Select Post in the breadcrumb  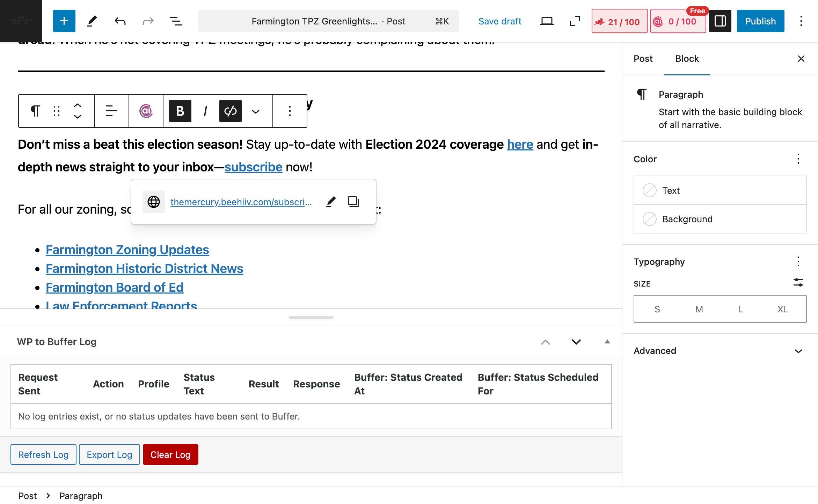point(27,496)
